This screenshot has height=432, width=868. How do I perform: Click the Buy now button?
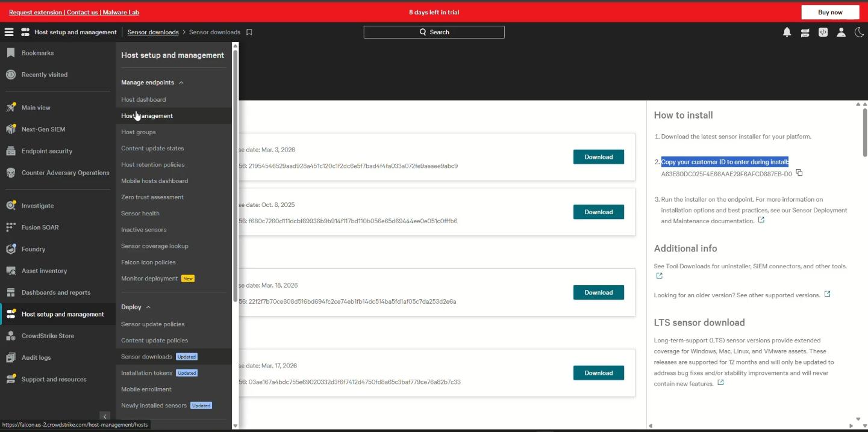point(830,12)
